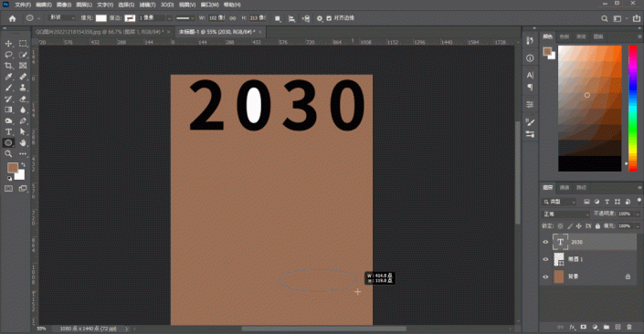Toggle lock all

[597, 226]
